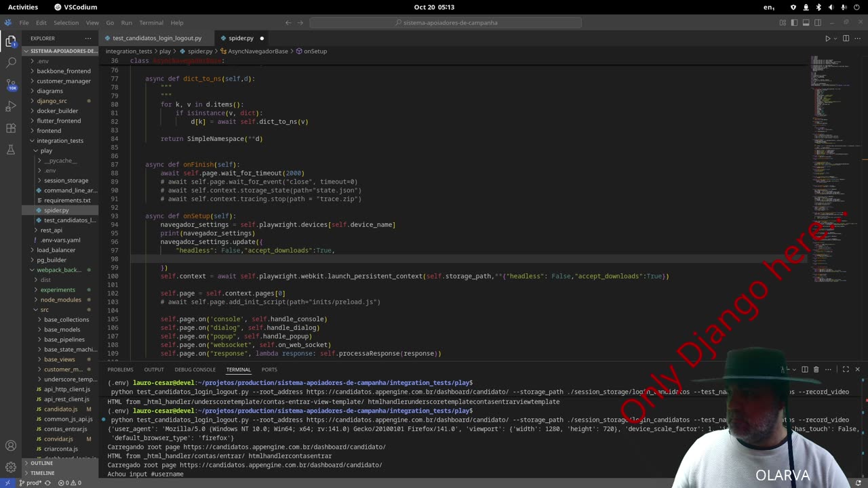Open the Testing flask icon
The image size is (868, 488).
pyautogui.click(x=11, y=150)
